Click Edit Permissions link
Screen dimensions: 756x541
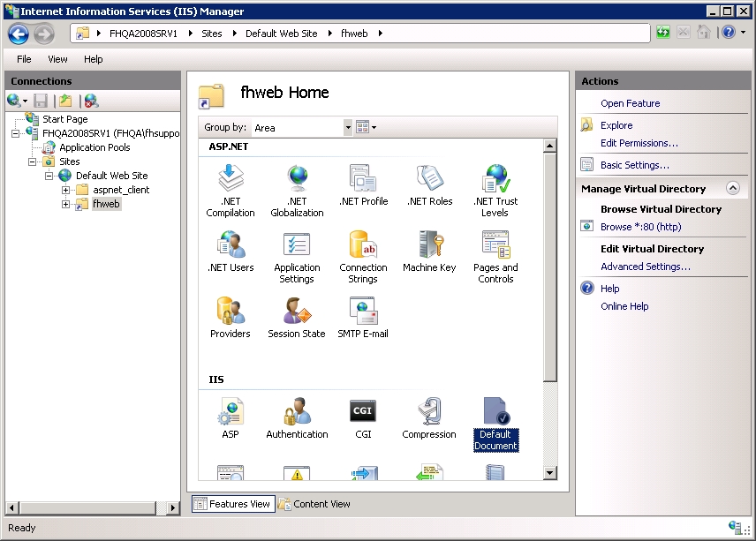(639, 143)
